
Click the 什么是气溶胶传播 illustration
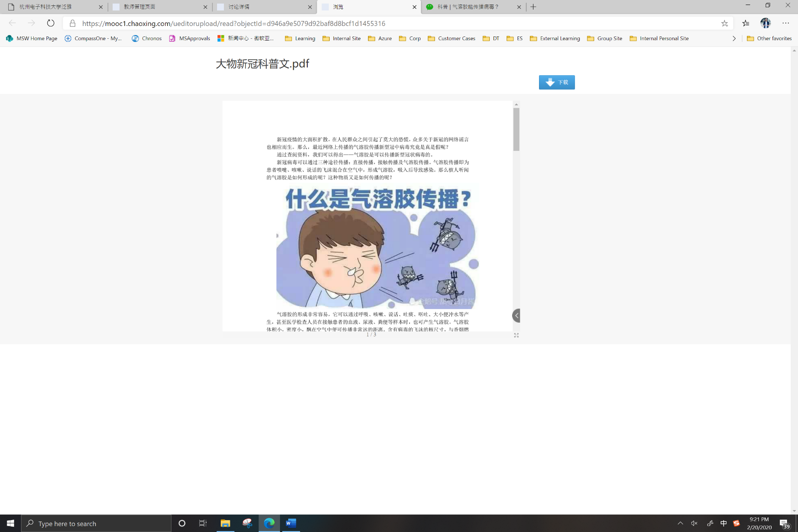[377, 246]
